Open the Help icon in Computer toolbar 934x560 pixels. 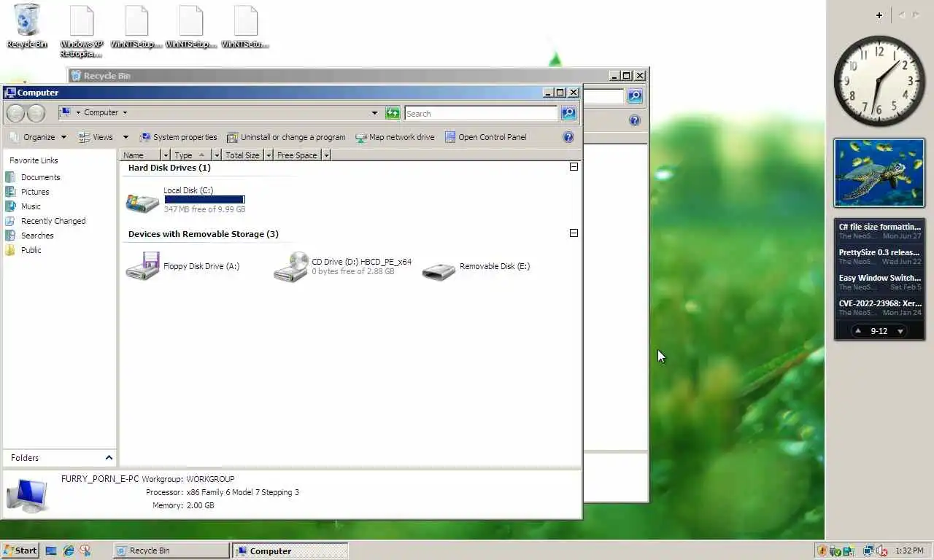(568, 137)
